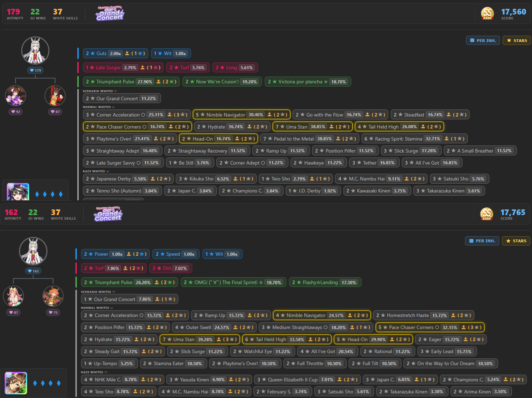The width and height of the screenshot is (532, 398).
Task: Open the Our Grand Concert logo in the 162-affinity card
Action: point(108,214)
